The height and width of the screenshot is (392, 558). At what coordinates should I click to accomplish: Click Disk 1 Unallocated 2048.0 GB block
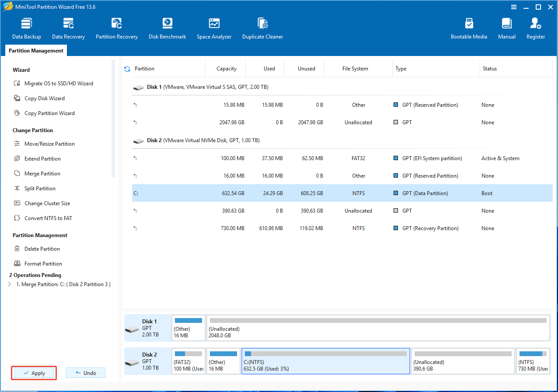tap(378, 328)
